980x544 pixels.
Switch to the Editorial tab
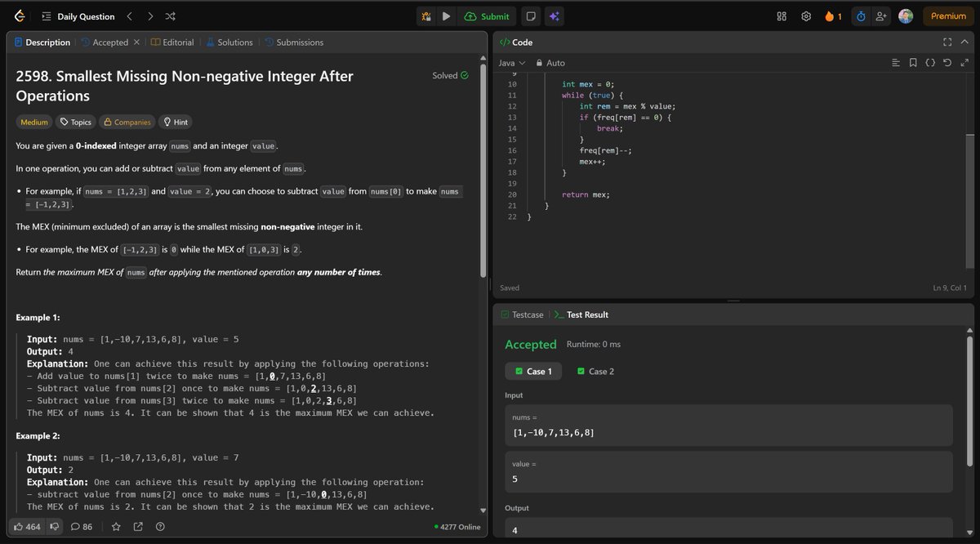(x=172, y=42)
